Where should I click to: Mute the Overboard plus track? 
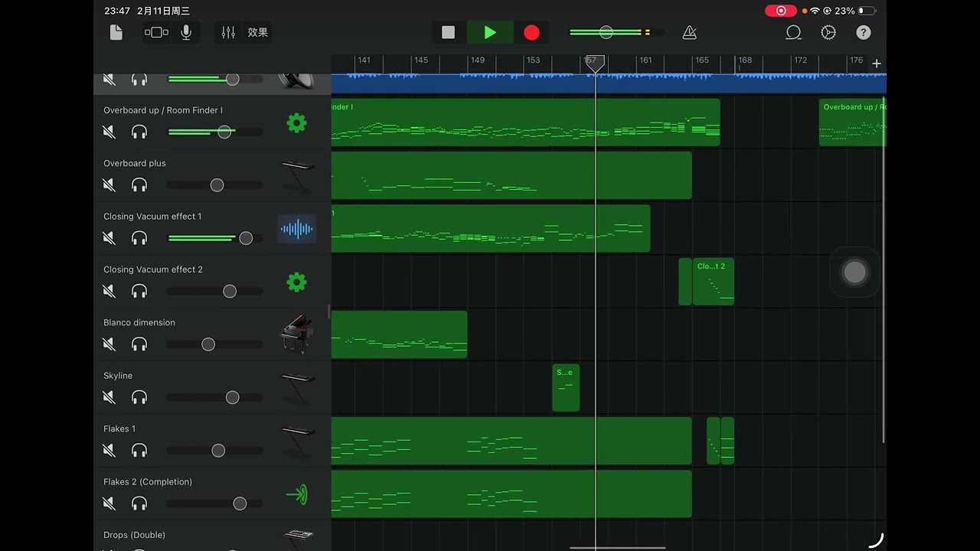pos(109,185)
